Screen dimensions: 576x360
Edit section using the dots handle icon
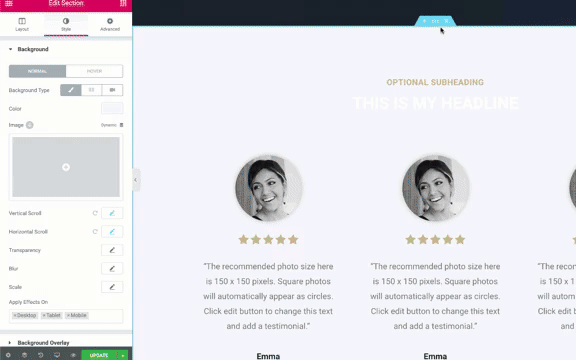435,21
